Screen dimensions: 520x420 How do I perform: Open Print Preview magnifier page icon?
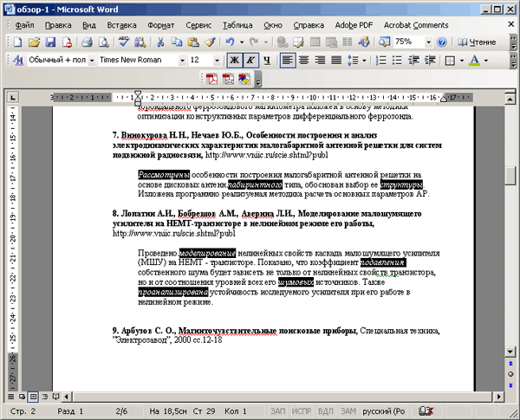104,42
